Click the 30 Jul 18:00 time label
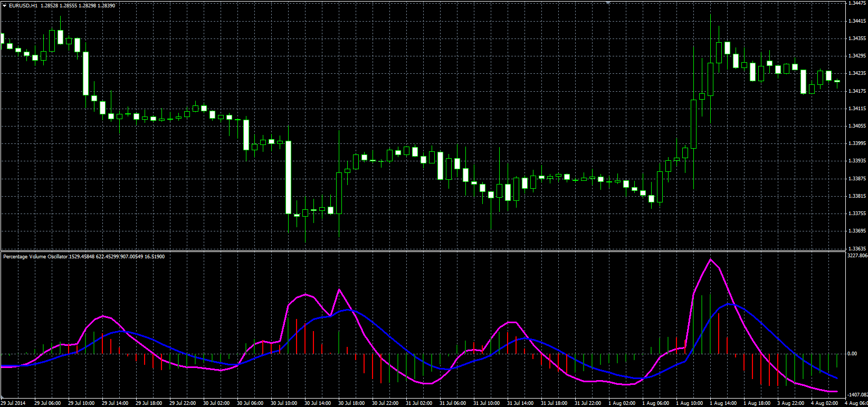Screen dimensions: 868x407 coord(351,403)
